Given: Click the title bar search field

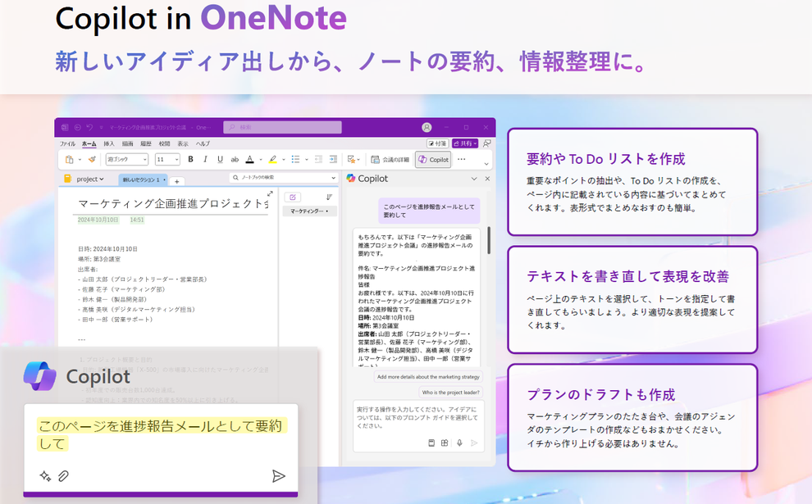Looking at the screenshot, I should [283, 127].
